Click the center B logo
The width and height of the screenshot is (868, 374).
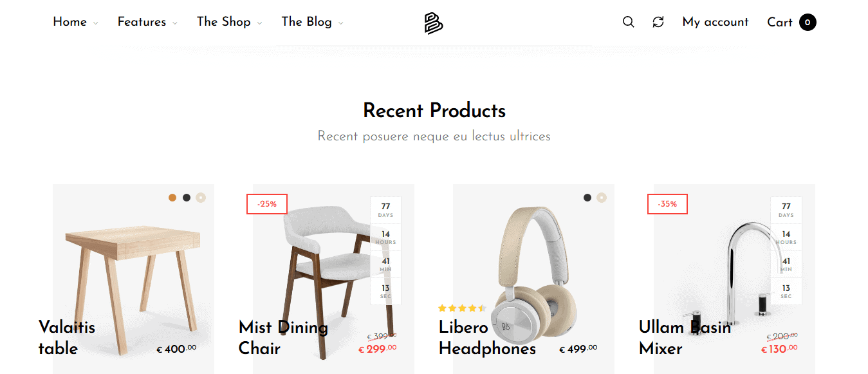(x=434, y=23)
